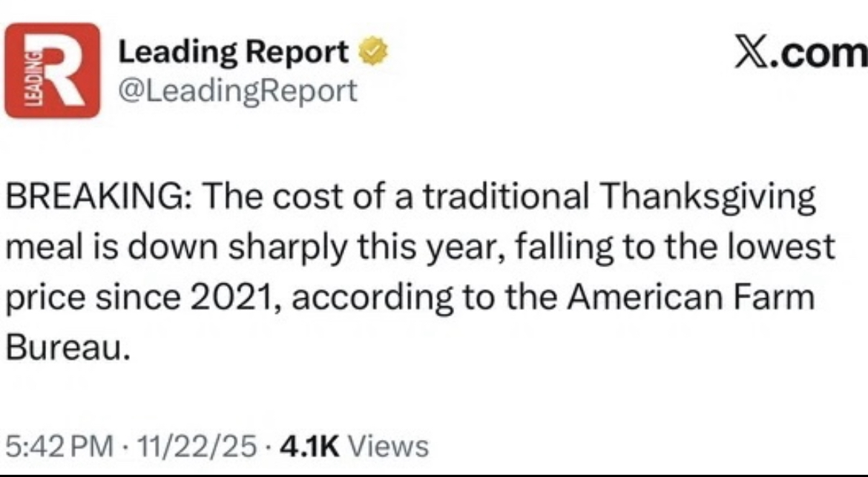Click the ".com" part of the watermark

819,53
